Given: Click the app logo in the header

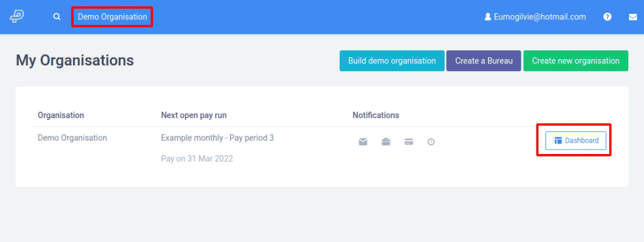Looking at the screenshot, I should [x=17, y=17].
